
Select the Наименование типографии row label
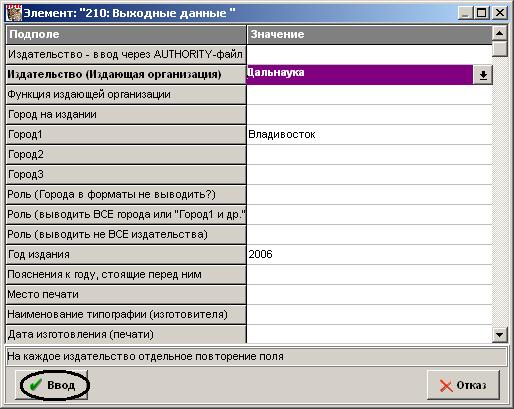pos(126,315)
